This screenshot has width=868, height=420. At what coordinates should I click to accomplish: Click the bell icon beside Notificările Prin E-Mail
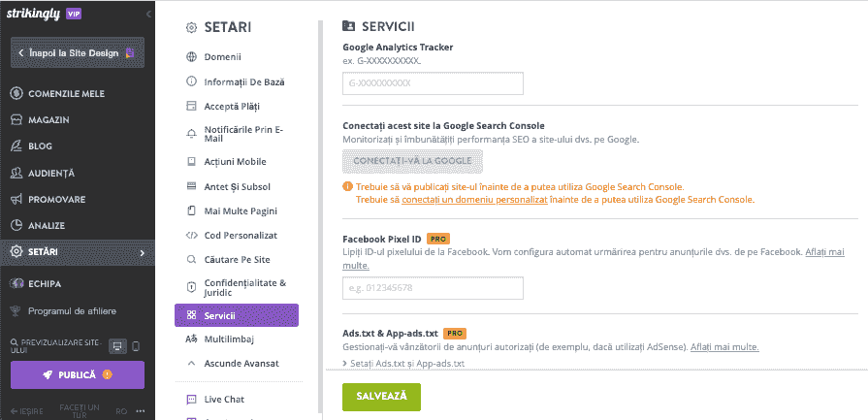(x=191, y=133)
